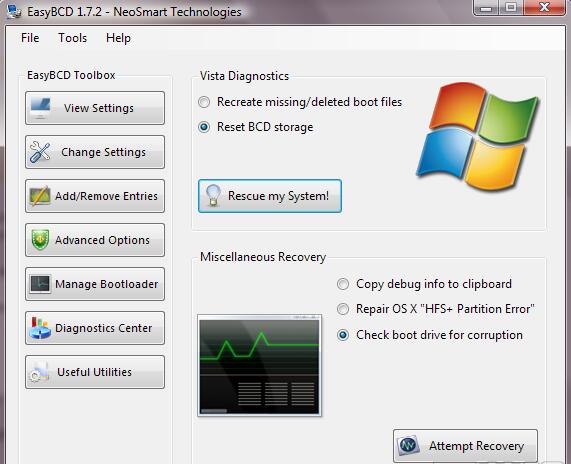Click the Manage Bootloader monitor icon
Viewport: 571px width, 464px height.
point(40,284)
